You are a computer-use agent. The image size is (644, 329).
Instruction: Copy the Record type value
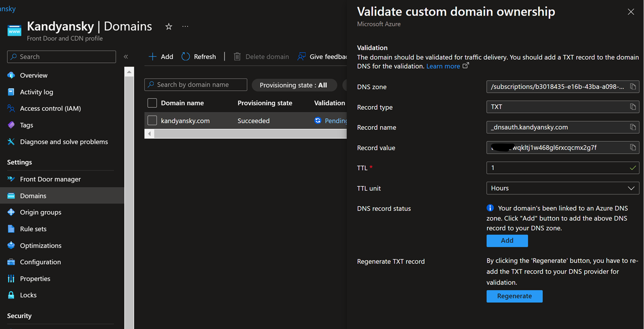633,107
